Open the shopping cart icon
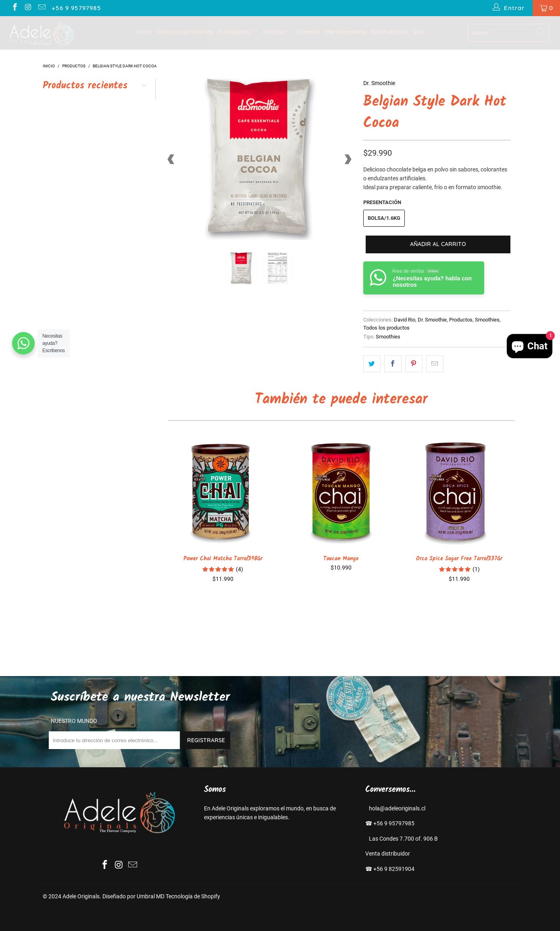The image size is (560, 931). click(546, 8)
